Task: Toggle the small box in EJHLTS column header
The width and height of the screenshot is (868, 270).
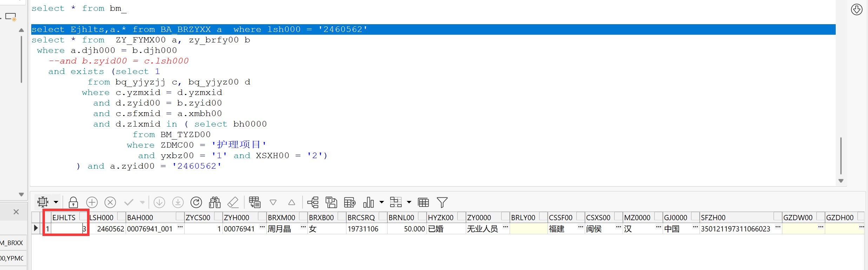Action: 83,216
